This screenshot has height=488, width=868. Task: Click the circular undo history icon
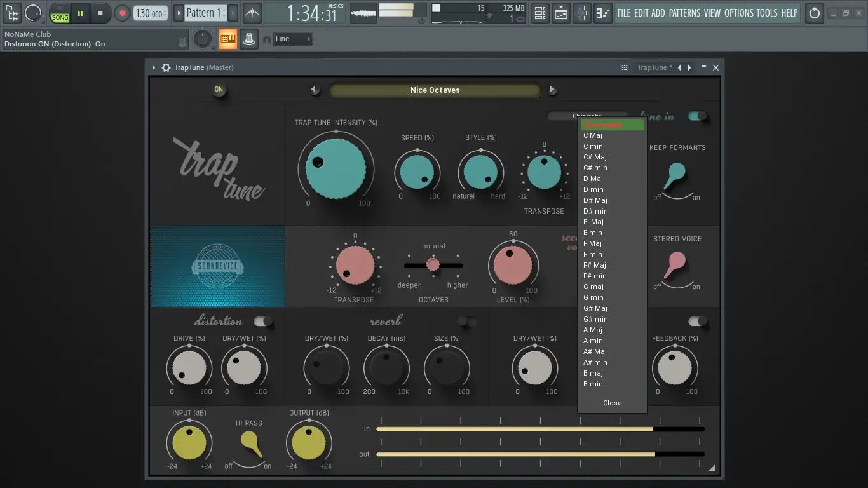pos(814,13)
